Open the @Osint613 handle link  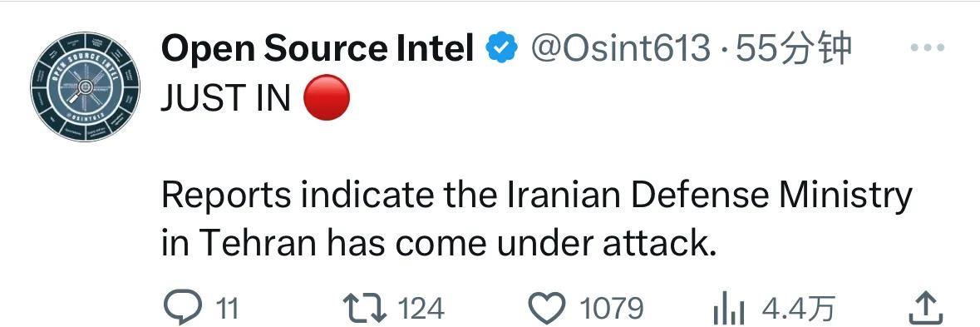pos(620,48)
